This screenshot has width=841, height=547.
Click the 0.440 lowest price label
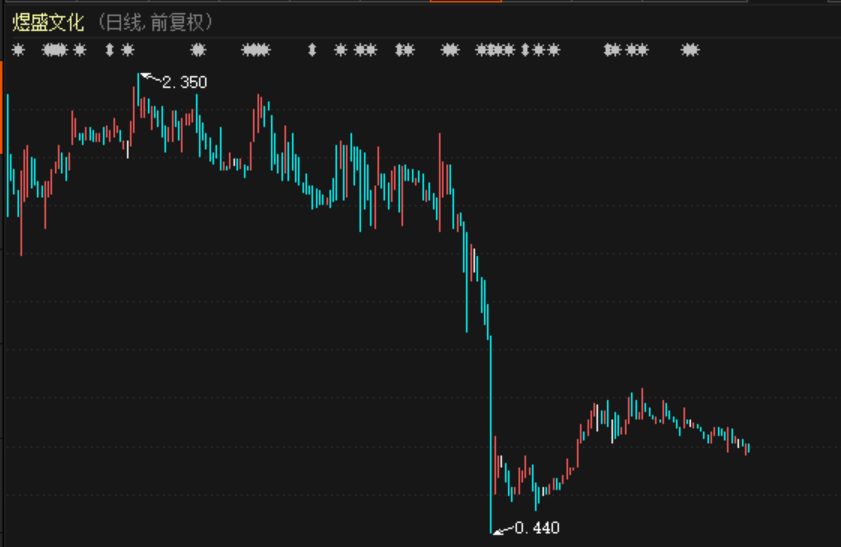coord(537,528)
